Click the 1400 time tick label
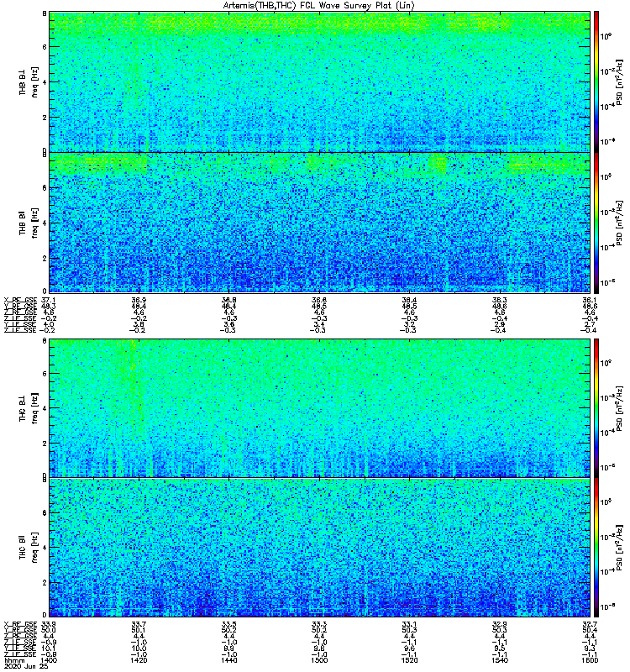The width and height of the screenshot is (630, 672). click(49, 660)
